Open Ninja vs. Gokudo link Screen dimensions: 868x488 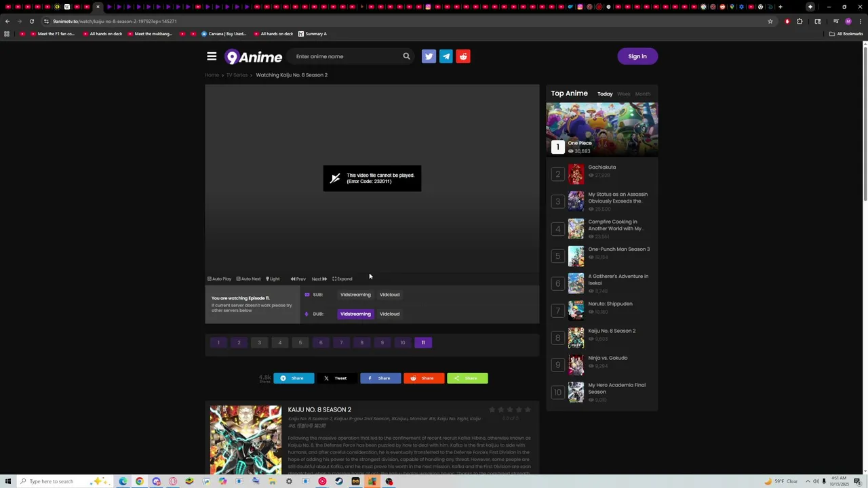point(608,358)
